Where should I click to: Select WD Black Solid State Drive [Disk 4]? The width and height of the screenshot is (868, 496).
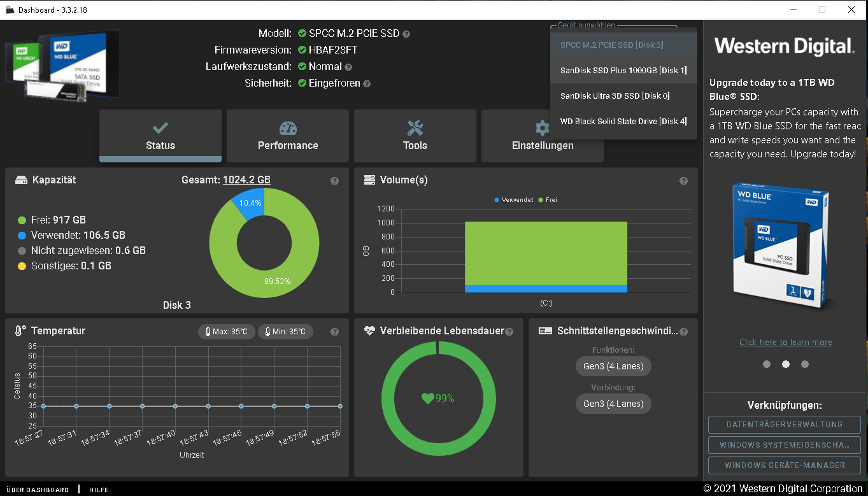click(623, 121)
